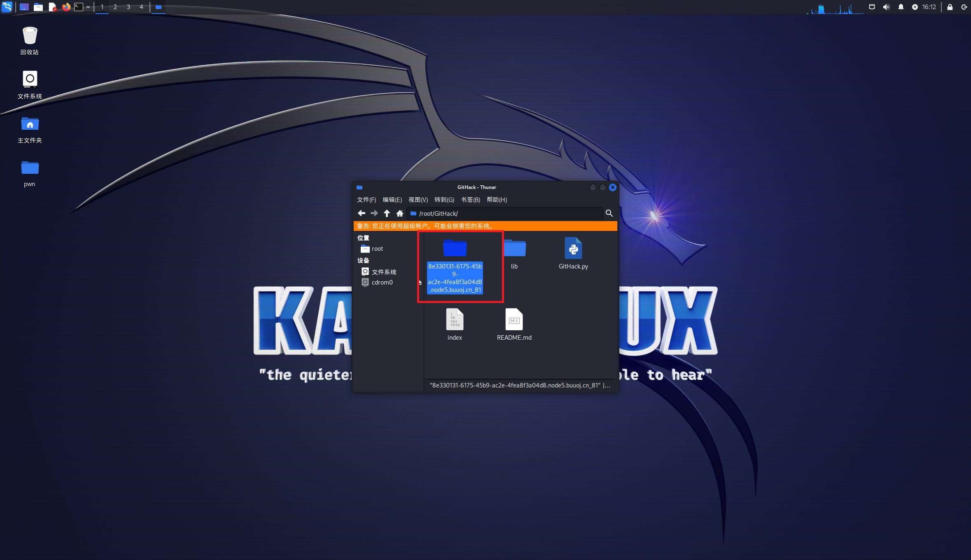Open the Kali applications menu
The height and width of the screenshot is (560, 971).
click(7, 7)
